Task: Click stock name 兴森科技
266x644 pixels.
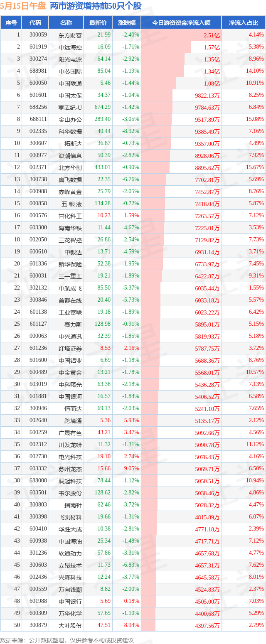Action: (x=70, y=578)
